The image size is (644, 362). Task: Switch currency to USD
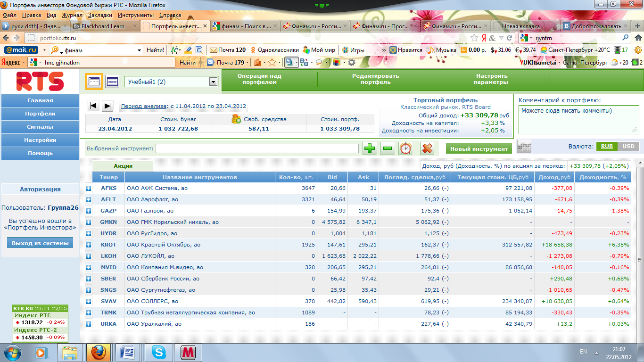pyautogui.click(x=628, y=146)
